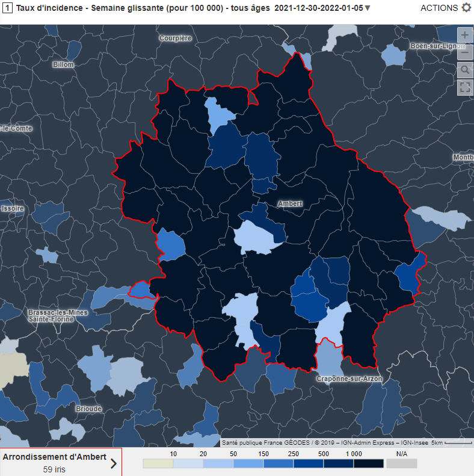Zoom in with the plus button

464,36
